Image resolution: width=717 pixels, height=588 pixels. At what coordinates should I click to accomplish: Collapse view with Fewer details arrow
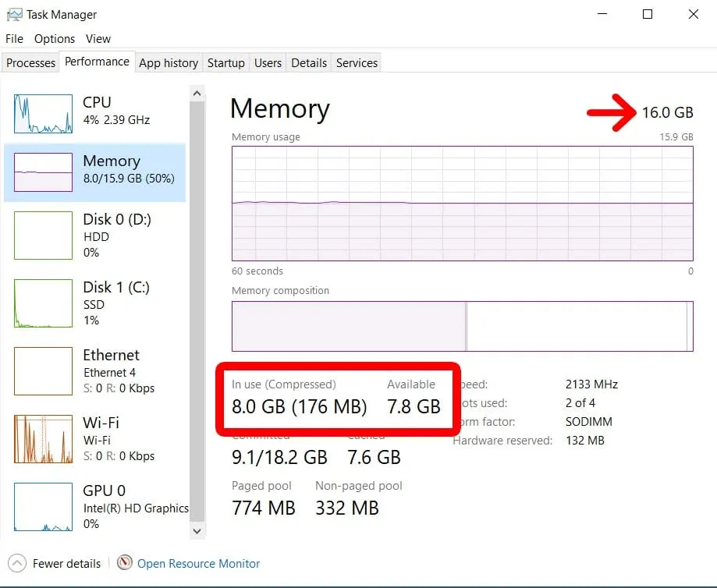(17, 563)
